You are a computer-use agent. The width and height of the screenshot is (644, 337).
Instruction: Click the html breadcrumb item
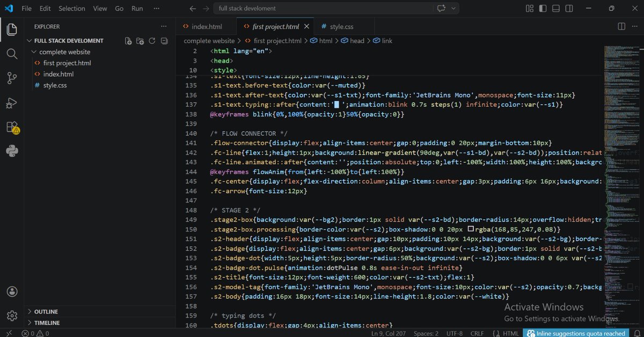(x=321, y=41)
